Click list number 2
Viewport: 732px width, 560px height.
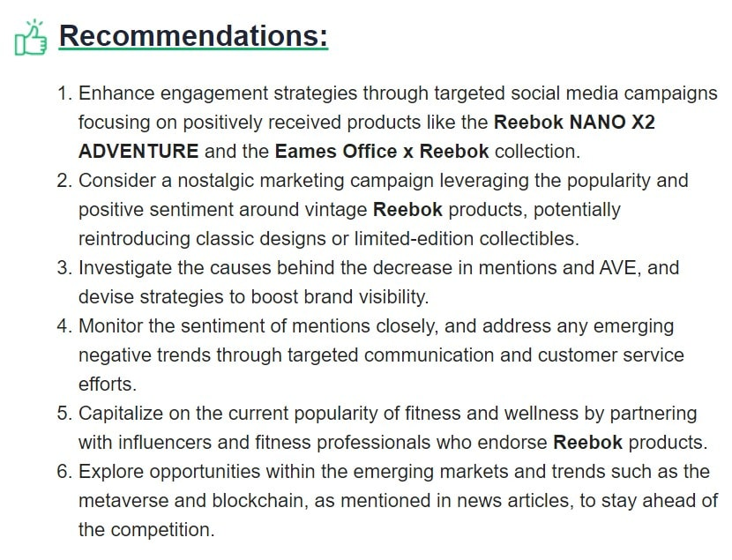coord(64,181)
